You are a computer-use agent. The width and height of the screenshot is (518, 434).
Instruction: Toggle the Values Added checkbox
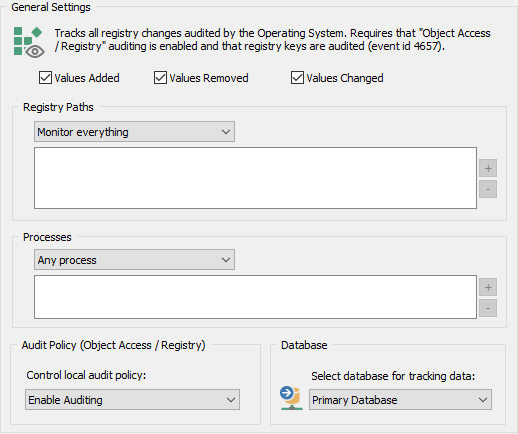pos(45,78)
